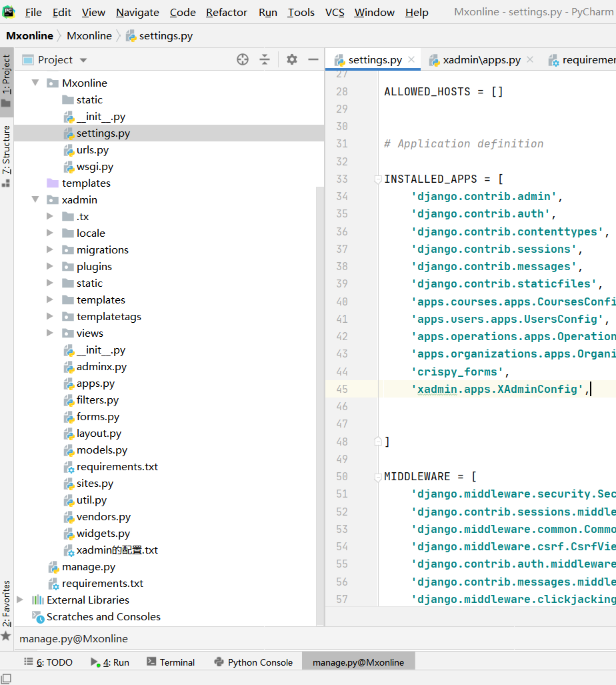616x685 pixels.
Task: Click the tool window quick-access icon in status bar
Action: pyautogui.click(x=6, y=678)
